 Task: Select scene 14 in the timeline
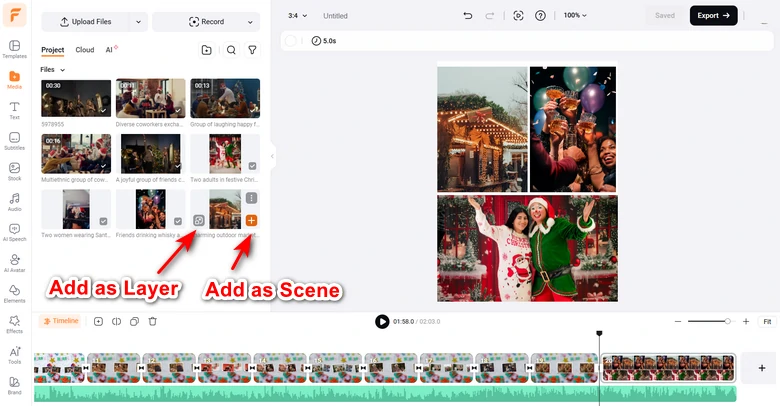click(x=280, y=368)
